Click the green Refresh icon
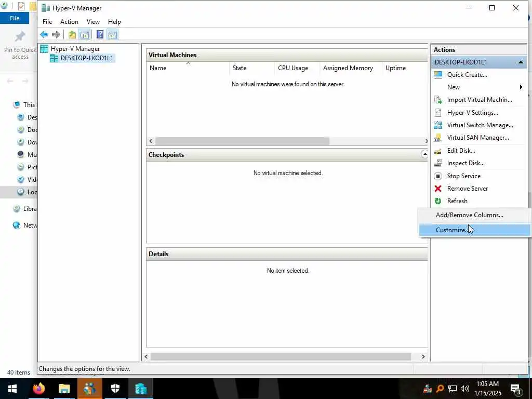The width and height of the screenshot is (532, 399). 438,201
